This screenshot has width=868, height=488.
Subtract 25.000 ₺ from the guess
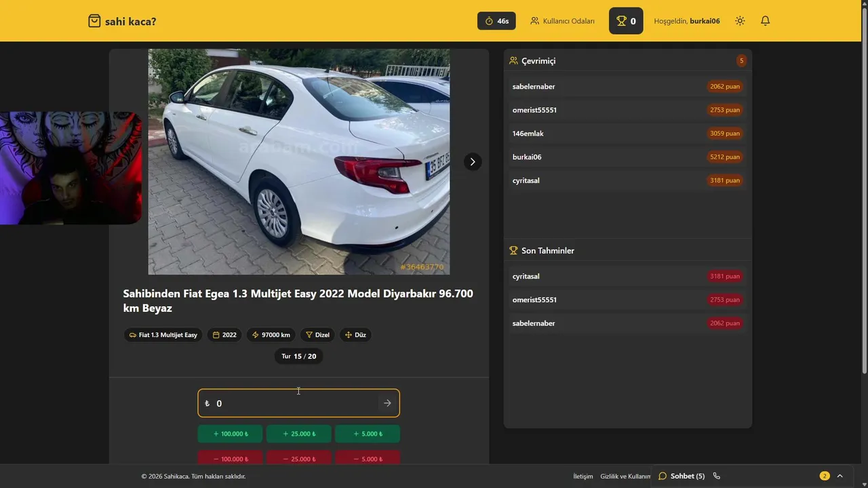coord(298,458)
